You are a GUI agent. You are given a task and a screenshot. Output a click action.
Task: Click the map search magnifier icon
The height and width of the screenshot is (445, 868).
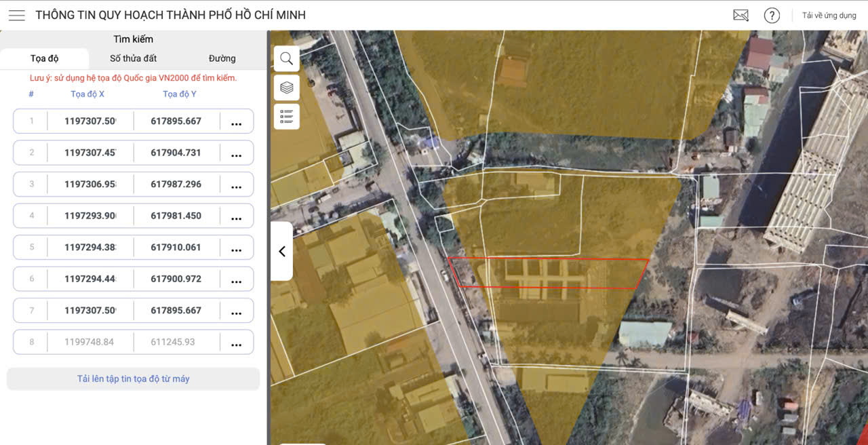pos(287,58)
